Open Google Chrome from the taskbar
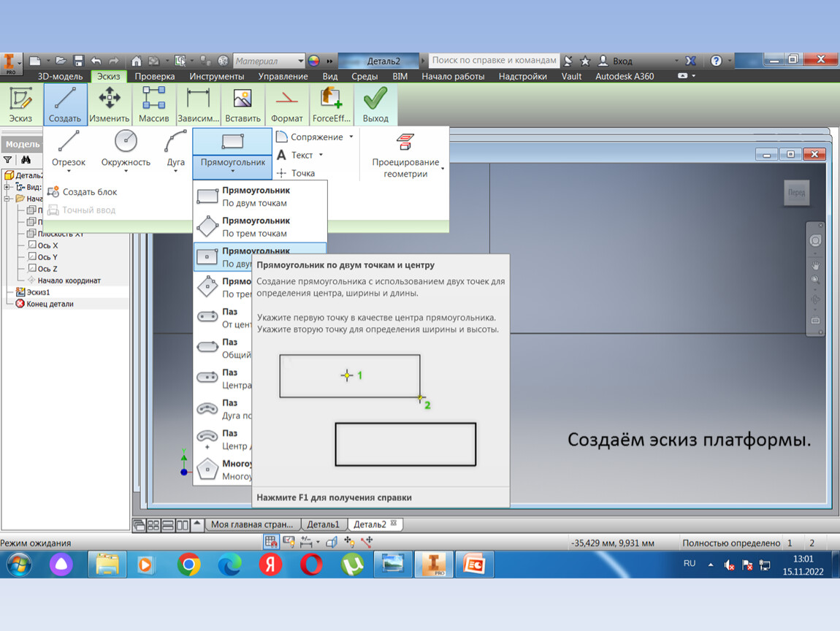 [188, 565]
